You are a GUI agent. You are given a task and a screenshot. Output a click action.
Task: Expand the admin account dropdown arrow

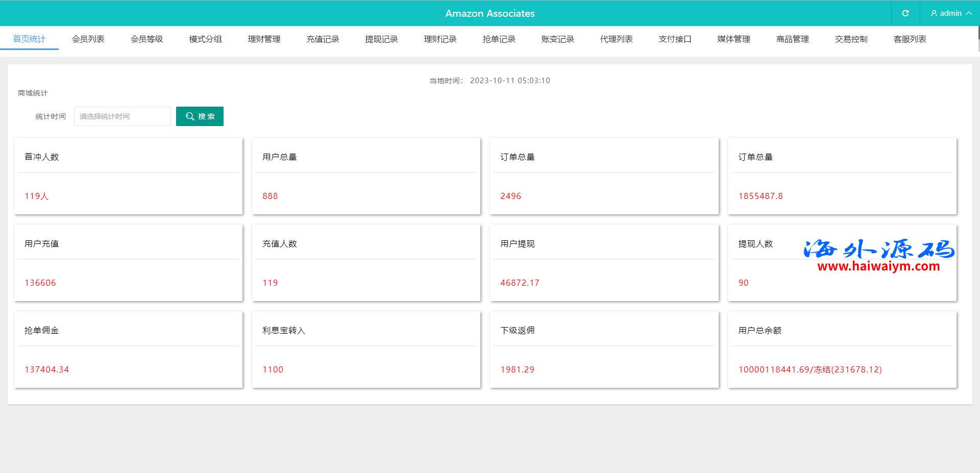tap(969, 13)
